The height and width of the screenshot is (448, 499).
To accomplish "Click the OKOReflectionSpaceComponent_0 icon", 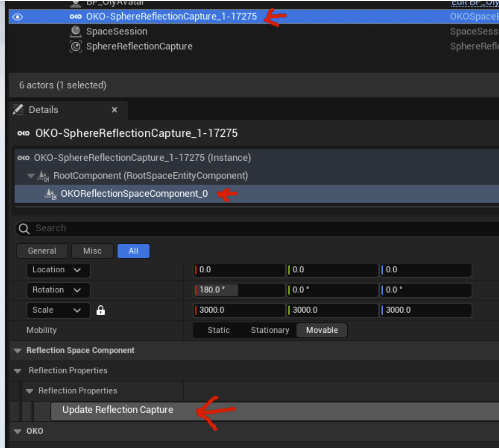I will click(50, 194).
